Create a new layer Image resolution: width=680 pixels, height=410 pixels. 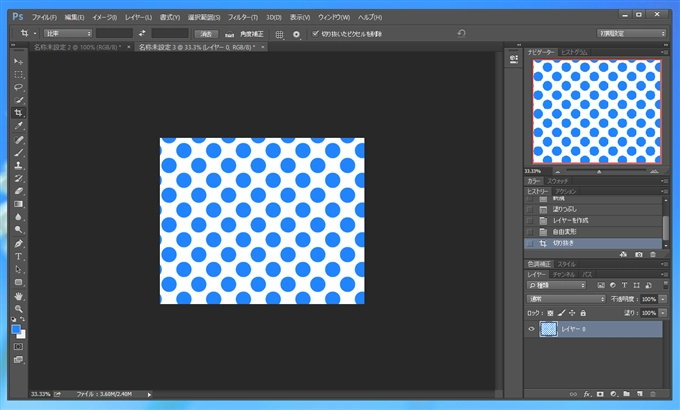pos(640,394)
